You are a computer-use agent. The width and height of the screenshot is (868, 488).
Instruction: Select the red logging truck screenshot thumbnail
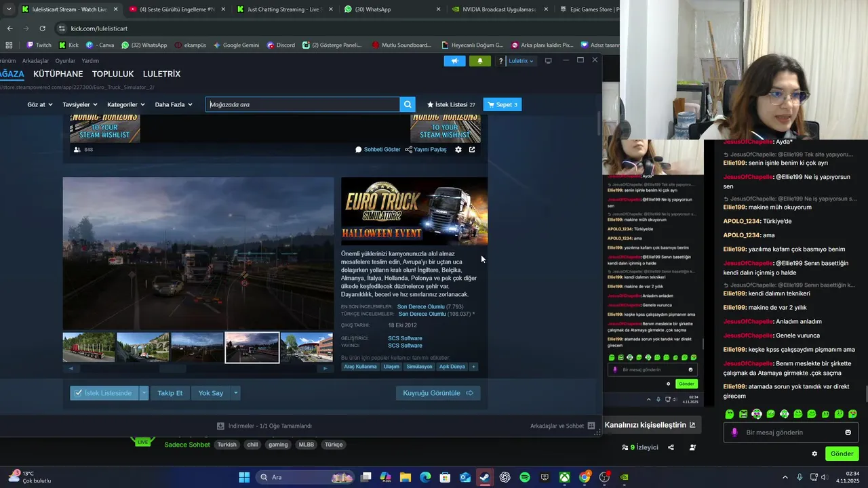(x=89, y=347)
